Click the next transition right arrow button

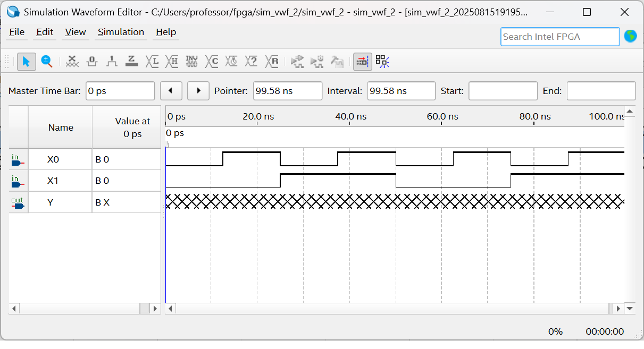198,91
